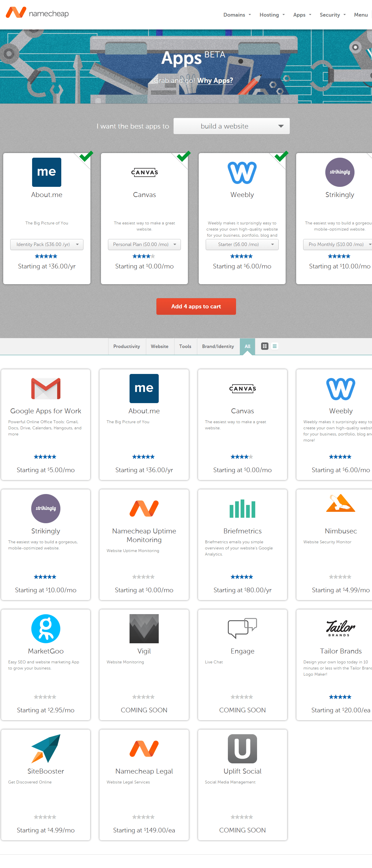
Task: Deselect Weebly green checkmark
Action: point(281,156)
